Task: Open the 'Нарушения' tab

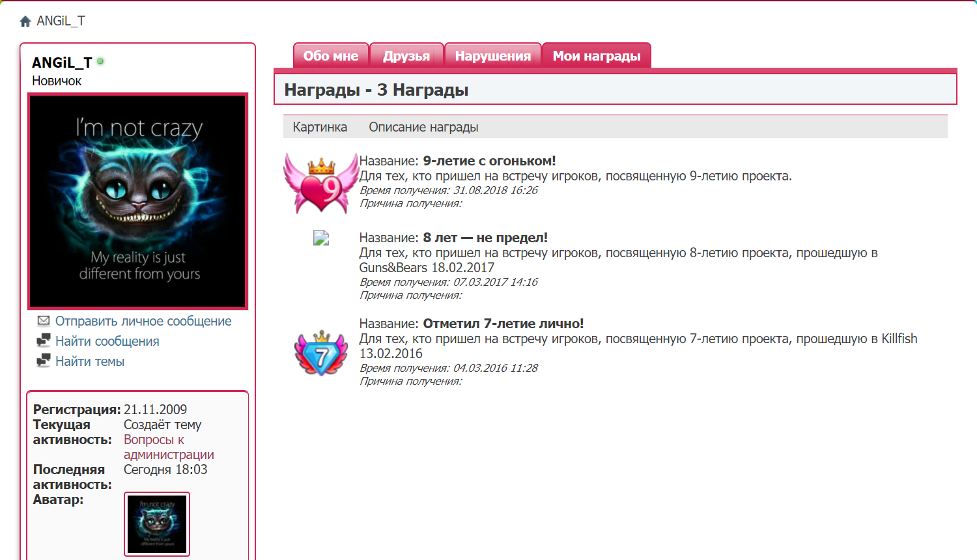Action: (x=493, y=56)
